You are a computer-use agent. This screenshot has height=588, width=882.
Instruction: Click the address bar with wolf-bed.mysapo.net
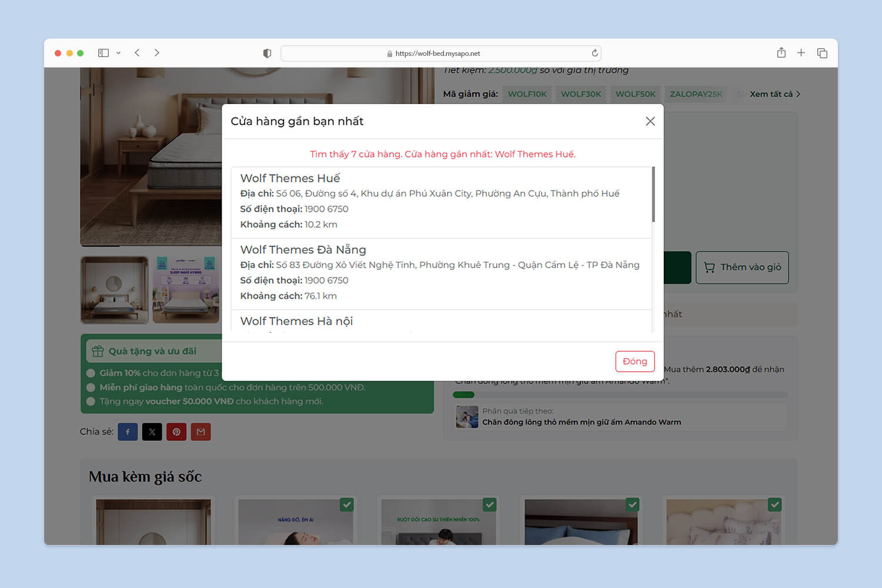tap(441, 54)
